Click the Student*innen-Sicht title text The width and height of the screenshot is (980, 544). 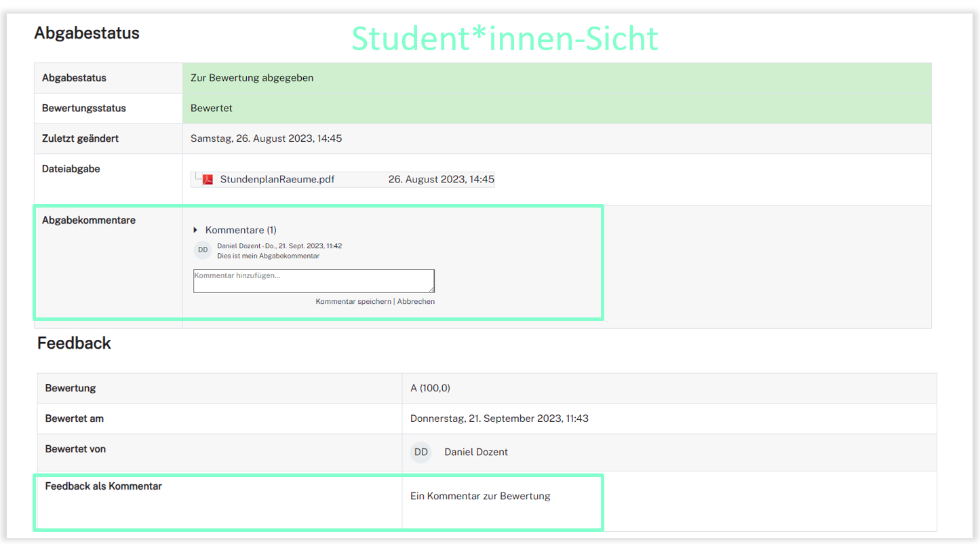[x=505, y=39]
